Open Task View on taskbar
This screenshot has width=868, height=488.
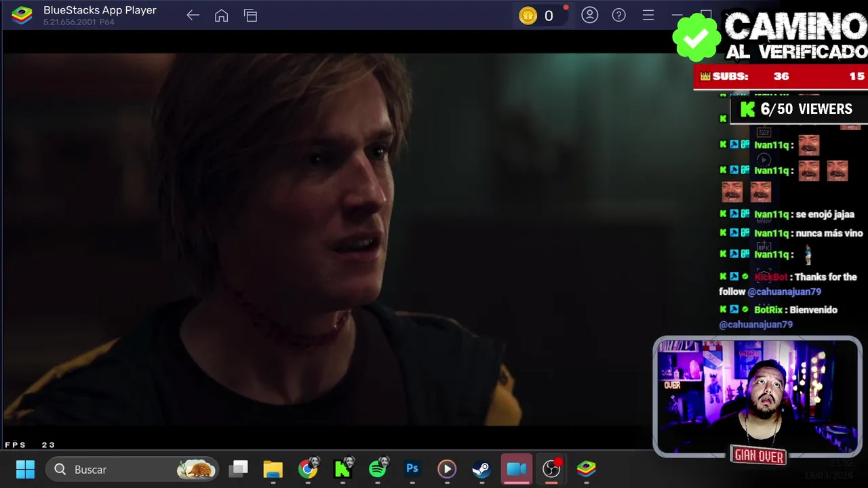point(239,468)
